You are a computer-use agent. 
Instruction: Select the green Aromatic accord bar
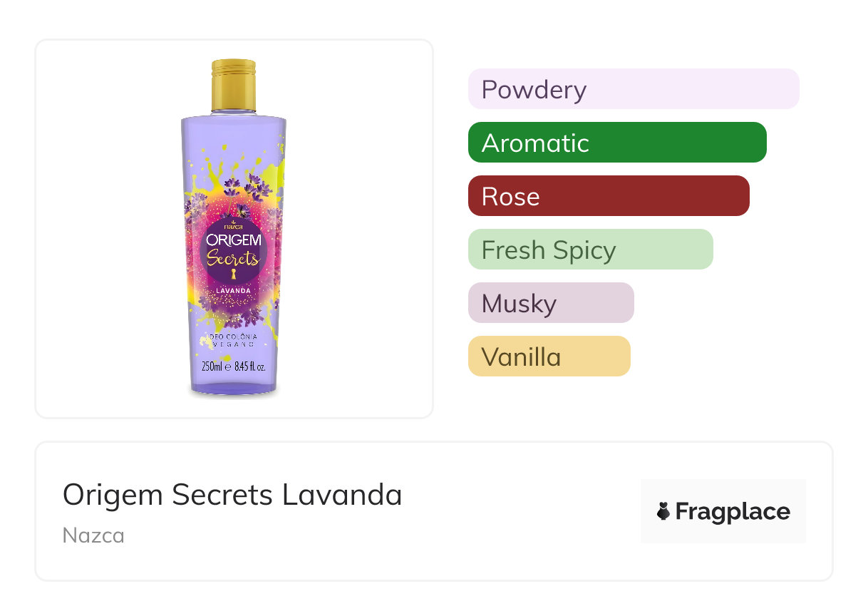tap(616, 143)
